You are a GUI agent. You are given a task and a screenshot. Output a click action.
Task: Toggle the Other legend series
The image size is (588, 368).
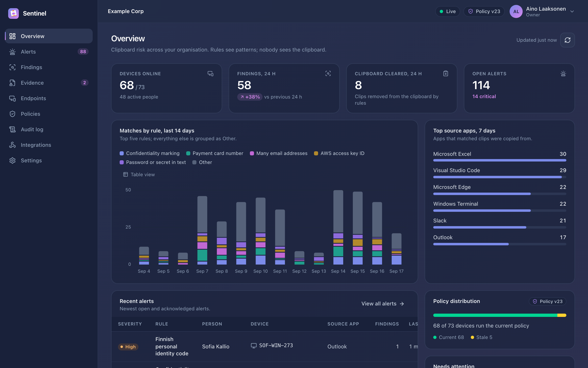[x=202, y=162]
